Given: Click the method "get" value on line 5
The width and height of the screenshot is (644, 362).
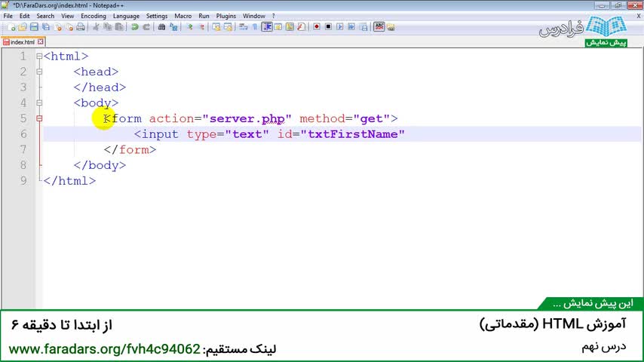Looking at the screenshot, I should 371,118.
